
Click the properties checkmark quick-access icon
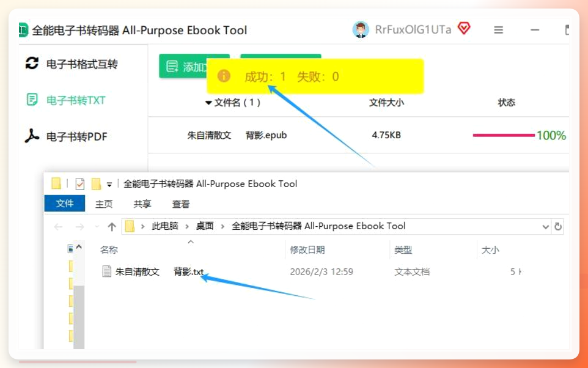[80, 184]
